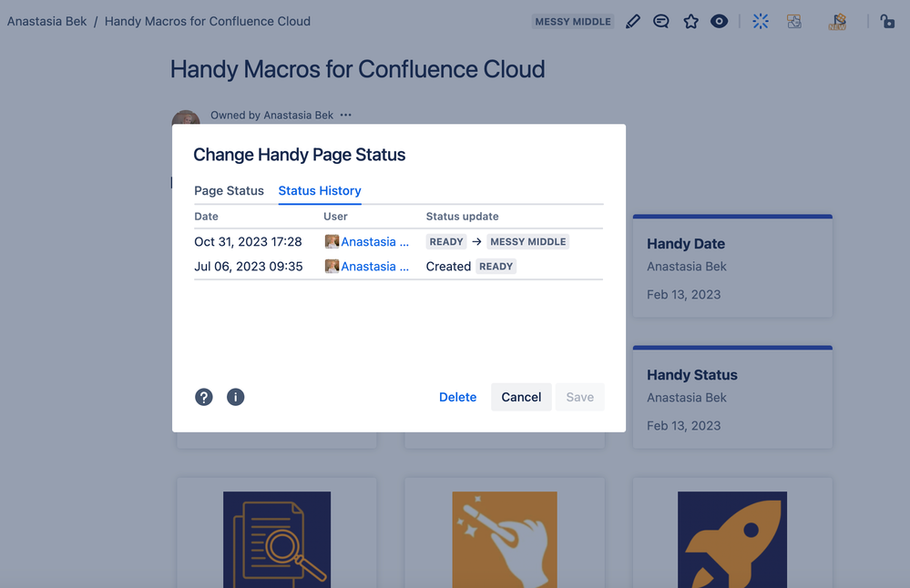Click the Delete button
This screenshot has height=588, width=910.
click(x=457, y=397)
